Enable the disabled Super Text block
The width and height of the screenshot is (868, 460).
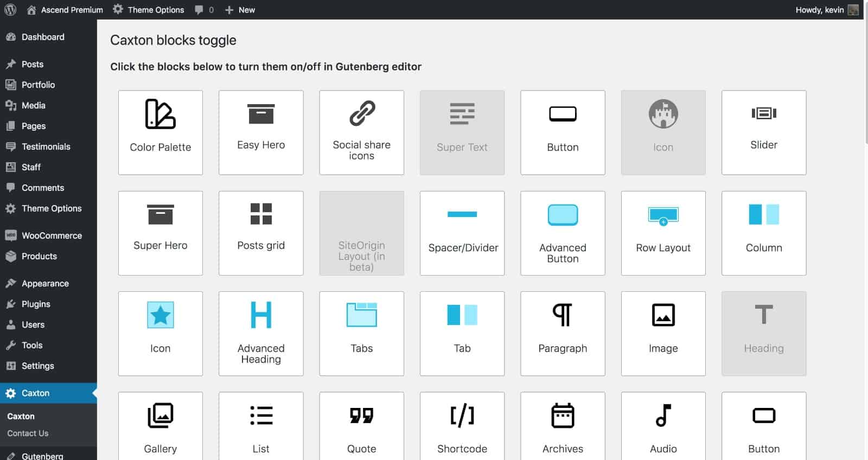462,132
